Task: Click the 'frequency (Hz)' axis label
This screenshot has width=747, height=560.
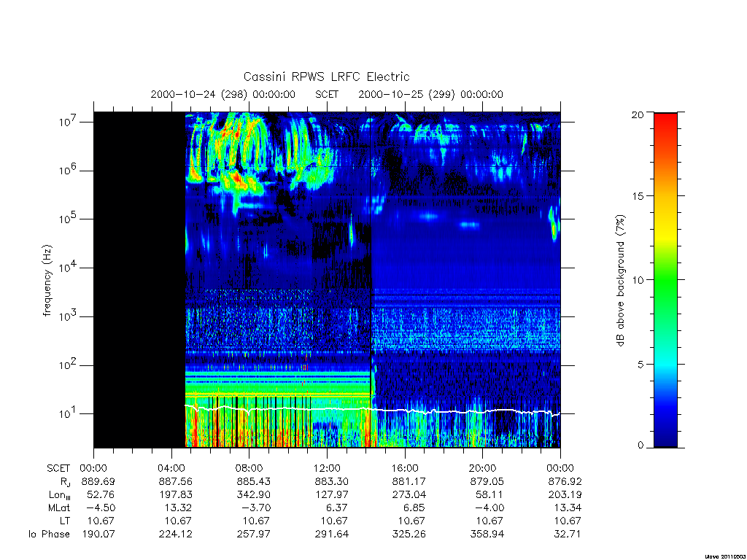Action: [x=47, y=281]
